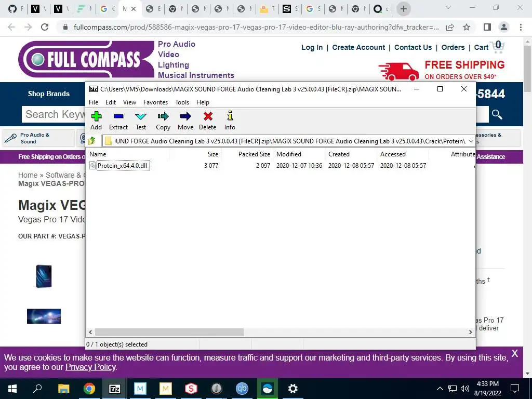Open the Log In link
This screenshot has width=532, height=399.
click(x=312, y=47)
